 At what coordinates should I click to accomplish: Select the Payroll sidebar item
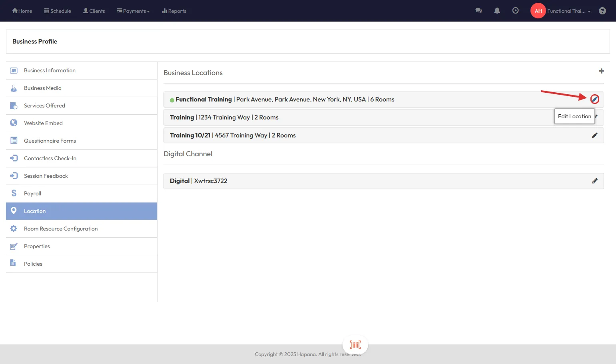pyautogui.click(x=32, y=194)
